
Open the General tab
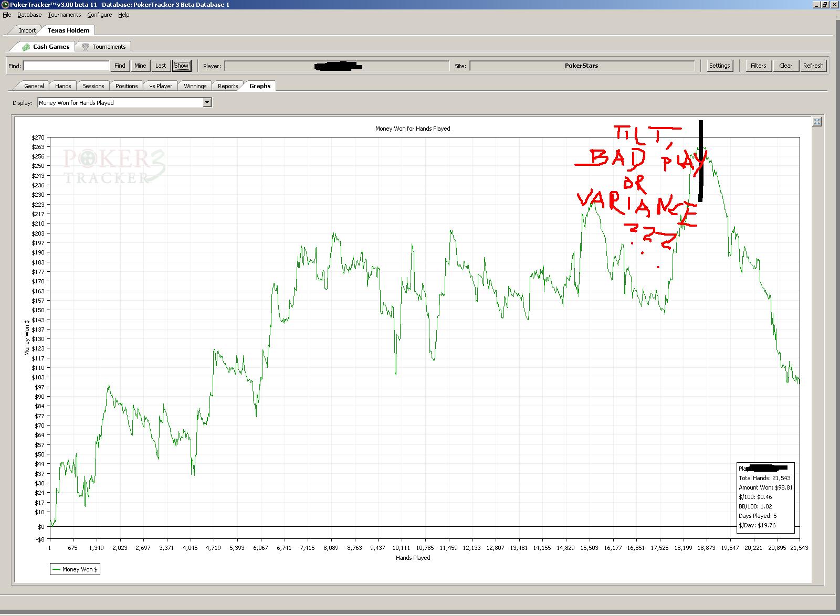tap(34, 86)
